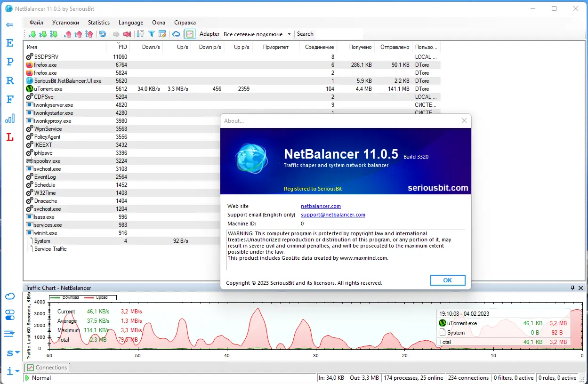Open the settings tools icon in toolbar
This screenshot has width=588, height=384.
click(x=140, y=34)
